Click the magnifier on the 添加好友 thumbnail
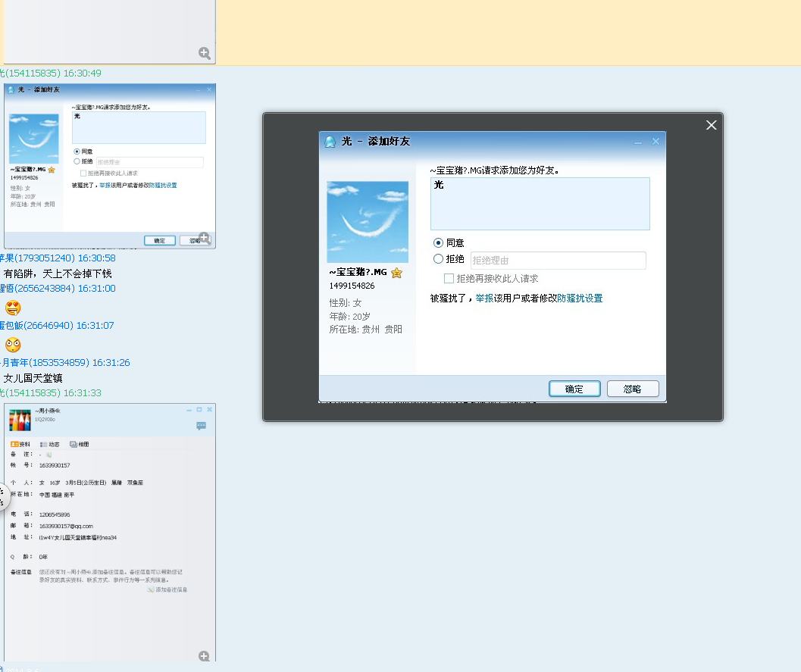This screenshot has width=801, height=672. pos(205,238)
